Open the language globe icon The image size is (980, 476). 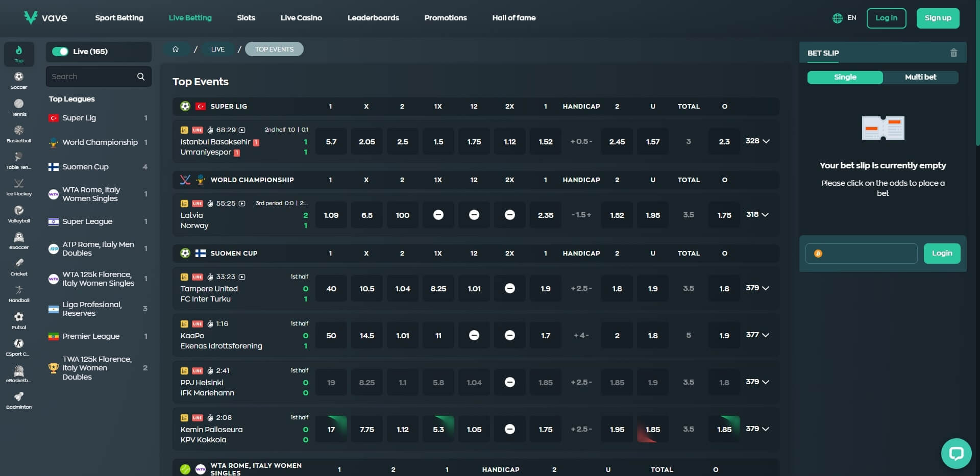pos(837,18)
